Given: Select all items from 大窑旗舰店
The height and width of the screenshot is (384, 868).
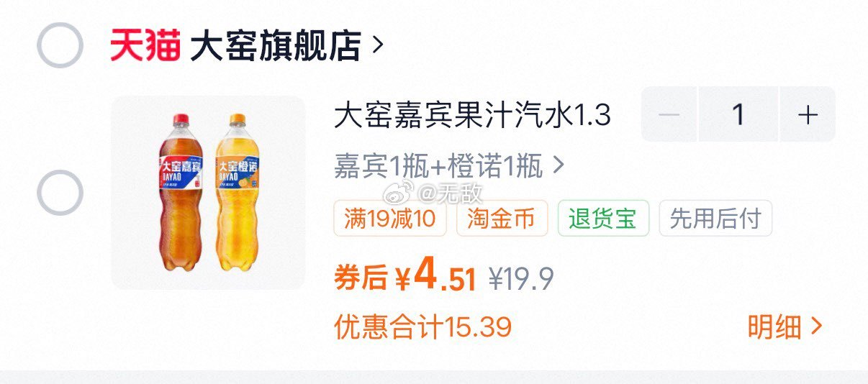Looking at the screenshot, I should (60, 45).
